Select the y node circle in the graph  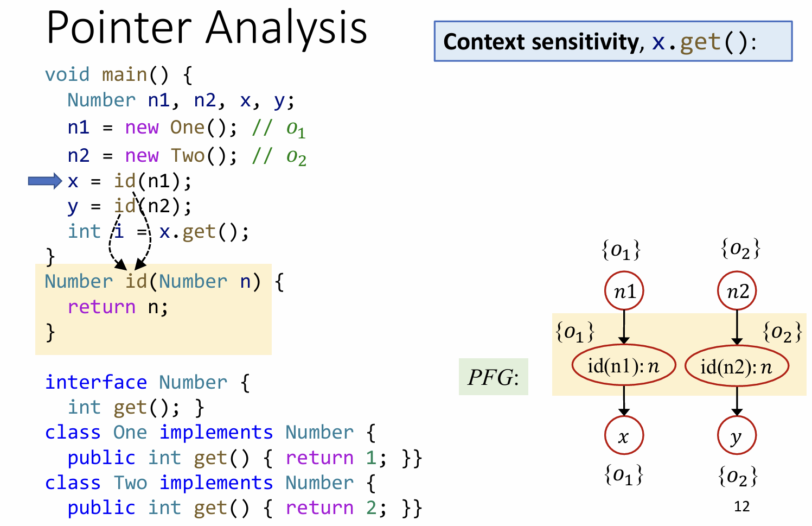pos(737,435)
